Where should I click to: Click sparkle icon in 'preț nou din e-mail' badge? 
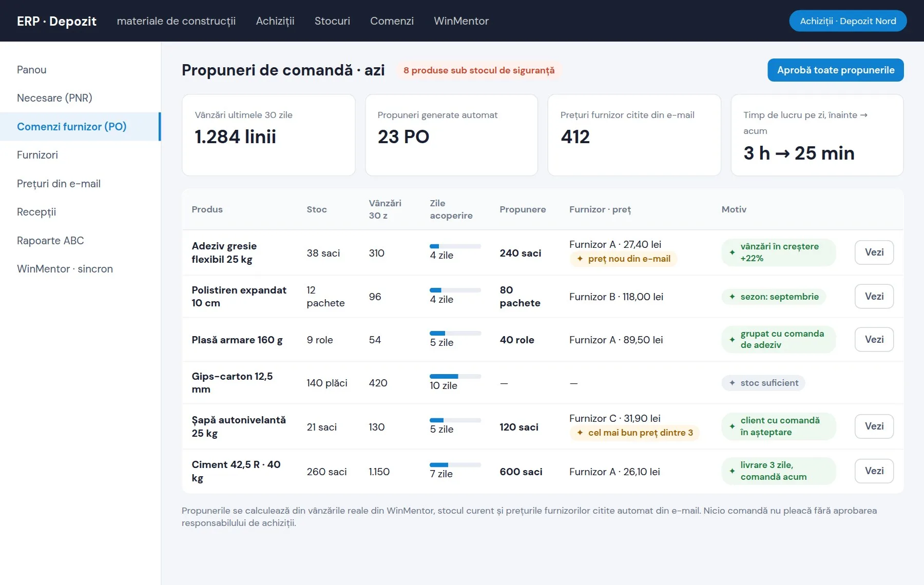[580, 259]
